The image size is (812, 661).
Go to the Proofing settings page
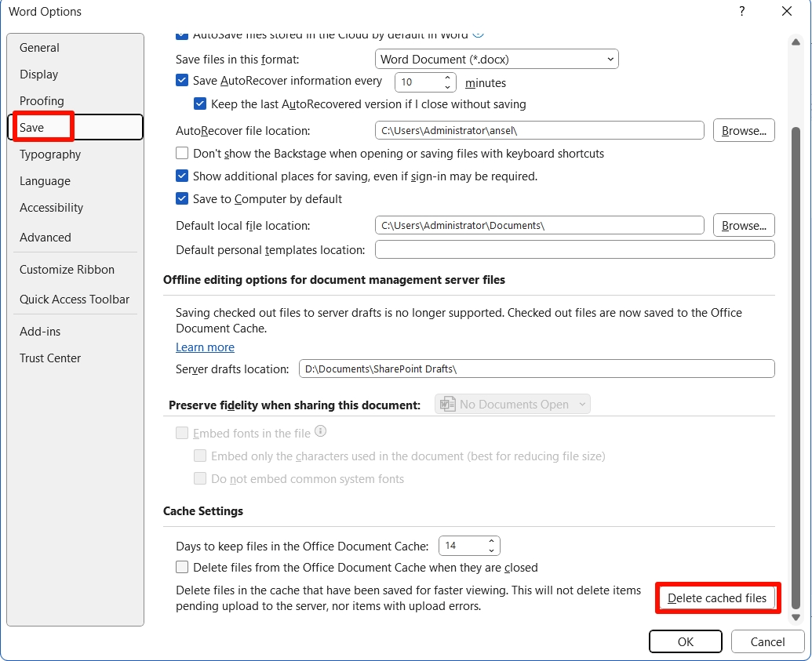coord(42,100)
